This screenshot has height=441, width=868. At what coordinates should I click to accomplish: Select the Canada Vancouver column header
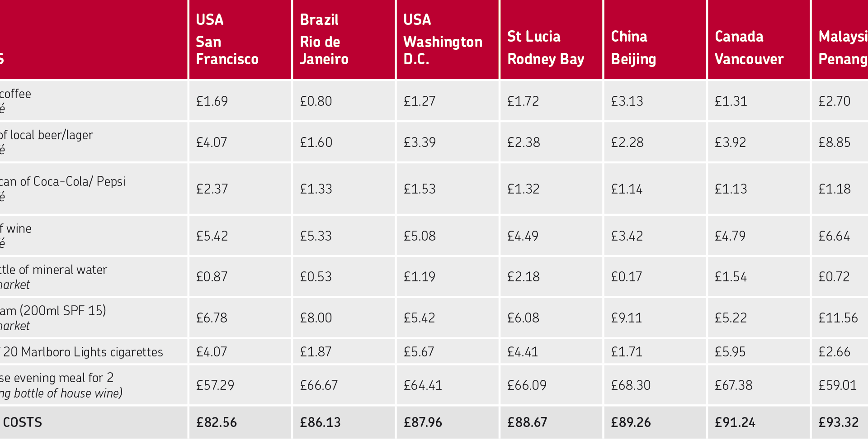click(x=759, y=39)
